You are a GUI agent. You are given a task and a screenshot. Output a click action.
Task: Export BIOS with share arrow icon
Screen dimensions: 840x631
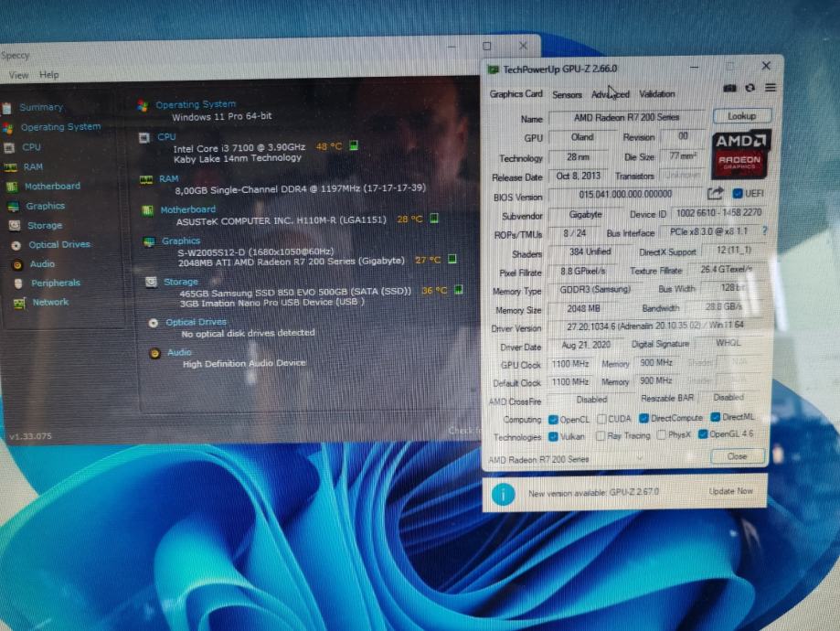click(x=715, y=194)
